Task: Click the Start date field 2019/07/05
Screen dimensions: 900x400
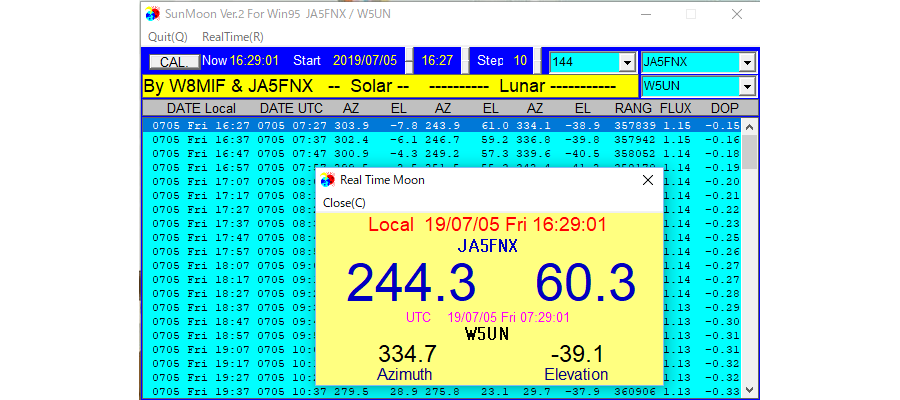Action: 365,61
